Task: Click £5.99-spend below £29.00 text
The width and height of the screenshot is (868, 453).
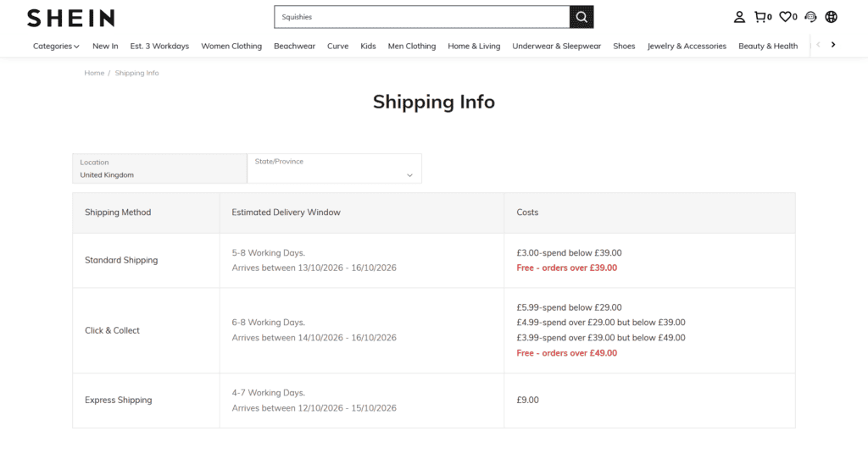Action: coord(569,307)
